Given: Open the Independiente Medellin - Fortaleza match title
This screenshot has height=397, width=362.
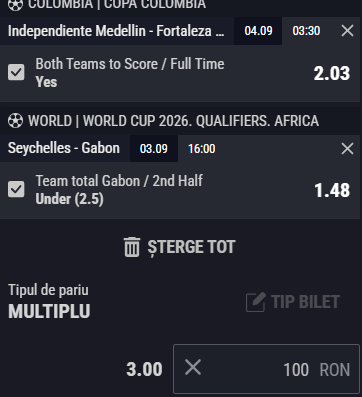Looking at the screenshot, I should tap(116, 31).
